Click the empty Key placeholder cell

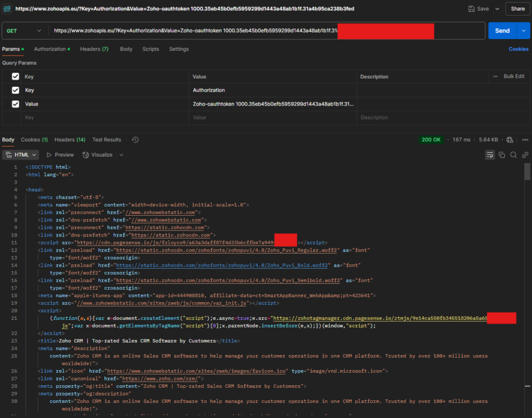[x=105, y=117]
